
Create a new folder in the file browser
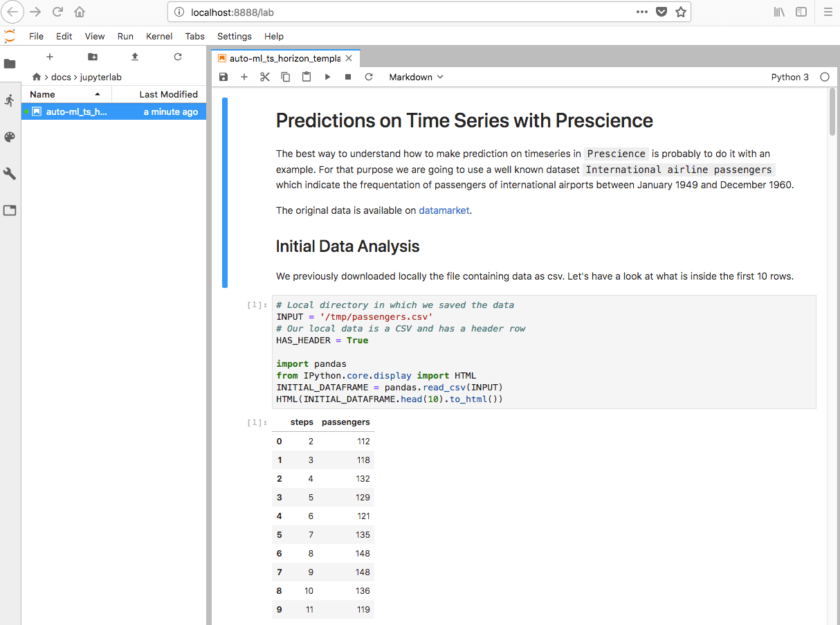coord(93,57)
